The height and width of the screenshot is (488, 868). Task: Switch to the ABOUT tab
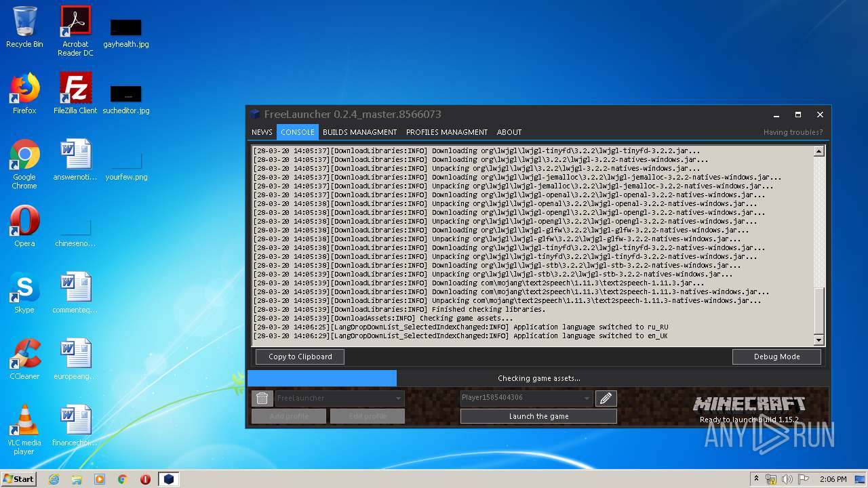point(509,132)
